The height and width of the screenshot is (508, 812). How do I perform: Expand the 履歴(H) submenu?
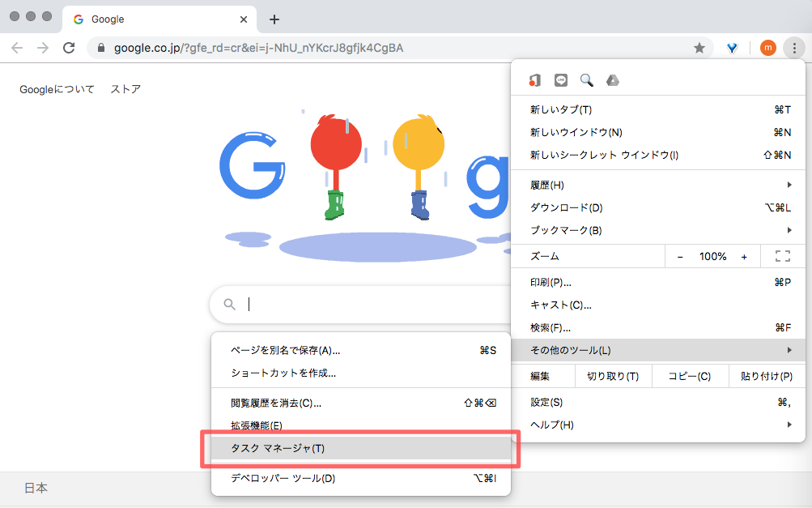click(658, 185)
